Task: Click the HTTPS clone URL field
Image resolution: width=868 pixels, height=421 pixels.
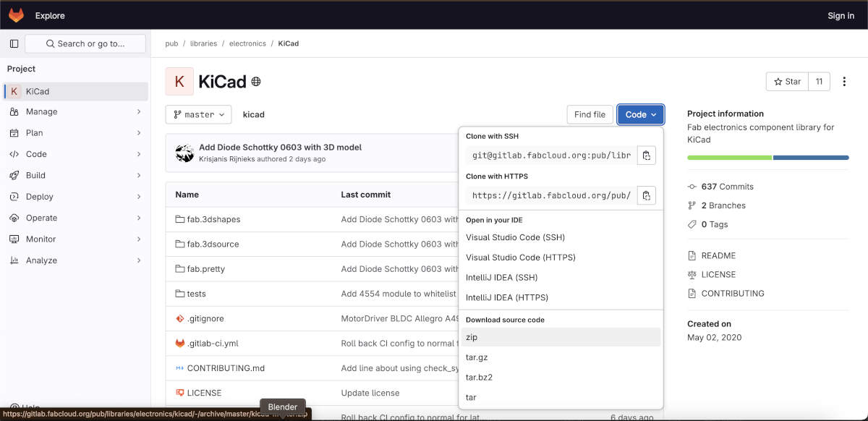Action: (551, 195)
